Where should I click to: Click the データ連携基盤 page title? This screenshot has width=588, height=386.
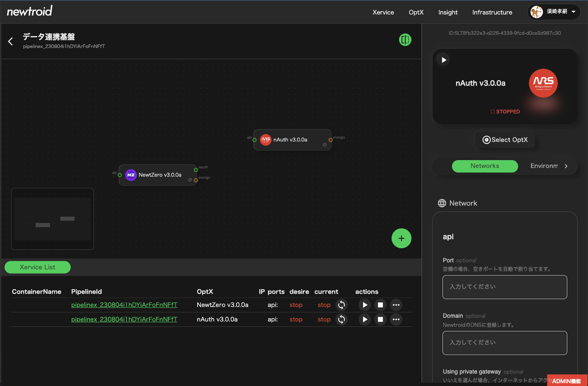(x=49, y=37)
